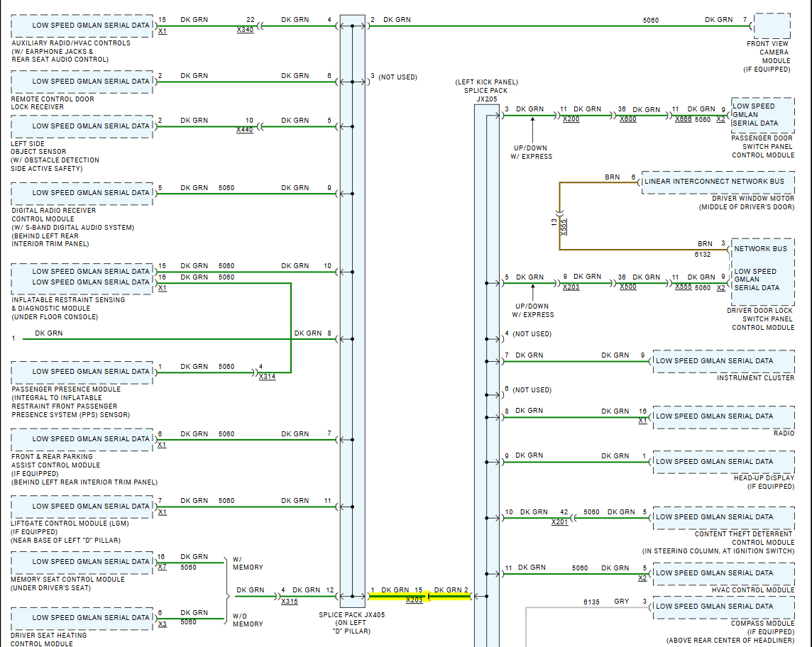812x647 pixels.
Task: Select the HVAC Control Module data box
Action: pos(723,573)
